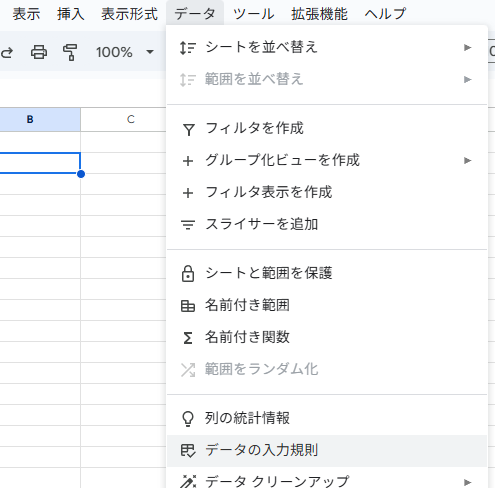Click the sigma icon for 名前付き関数
Viewport: 495px width, 488px height.
[x=188, y=338]
